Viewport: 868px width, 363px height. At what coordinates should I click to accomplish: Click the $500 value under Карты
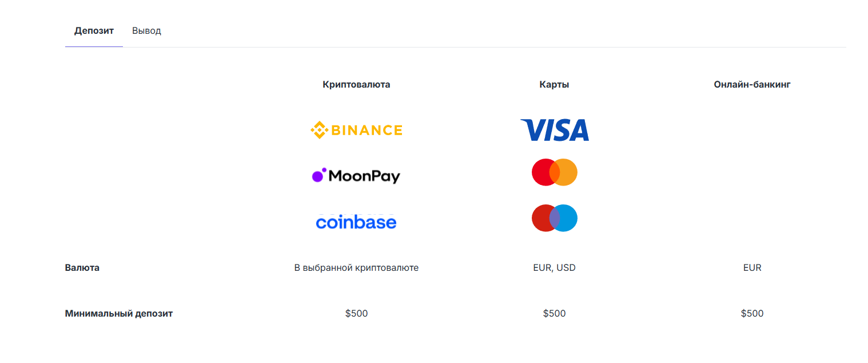pyautogui.click(x=554, y=313)
